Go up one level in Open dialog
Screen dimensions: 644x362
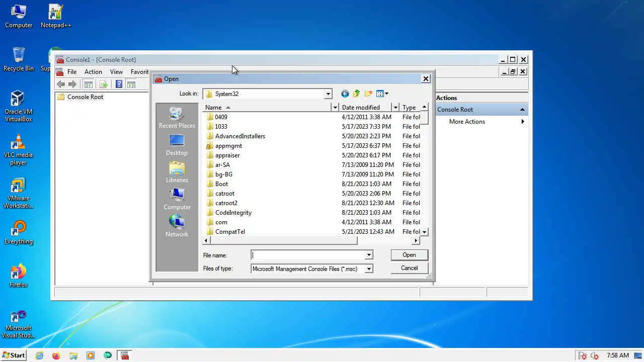357,94
